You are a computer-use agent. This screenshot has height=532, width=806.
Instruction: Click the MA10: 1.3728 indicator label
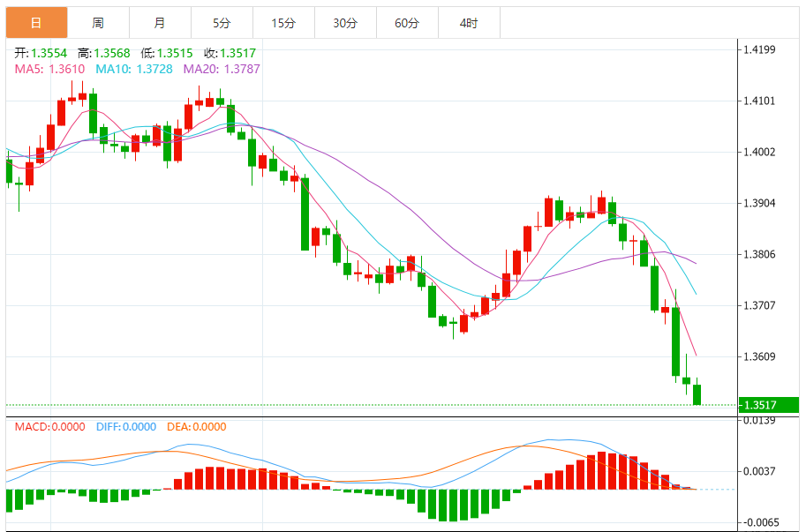[x=132, y=68]
